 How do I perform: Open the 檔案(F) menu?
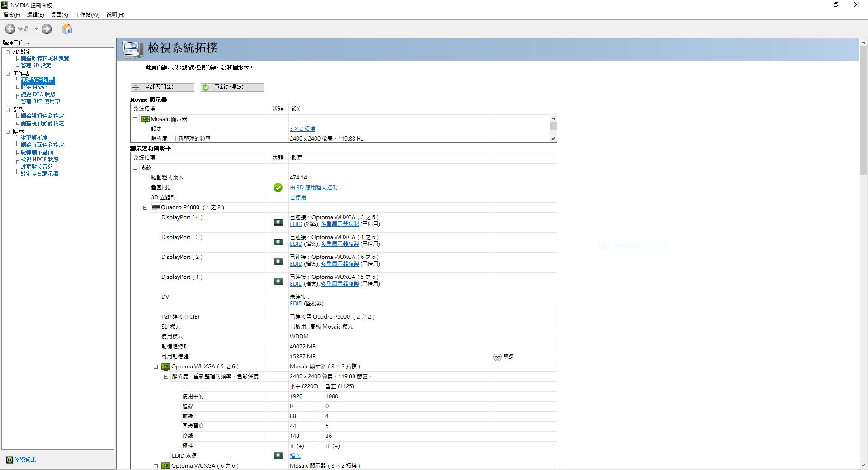point(12,15)
